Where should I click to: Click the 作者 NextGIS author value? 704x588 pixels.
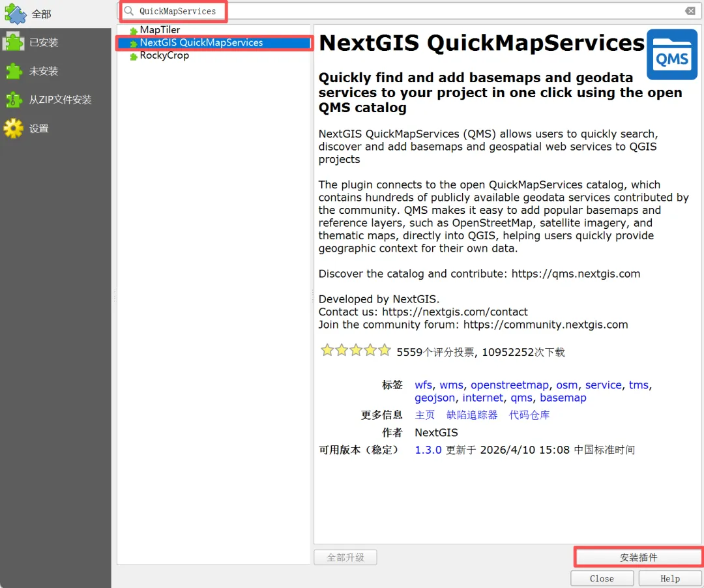click(436, 433)
